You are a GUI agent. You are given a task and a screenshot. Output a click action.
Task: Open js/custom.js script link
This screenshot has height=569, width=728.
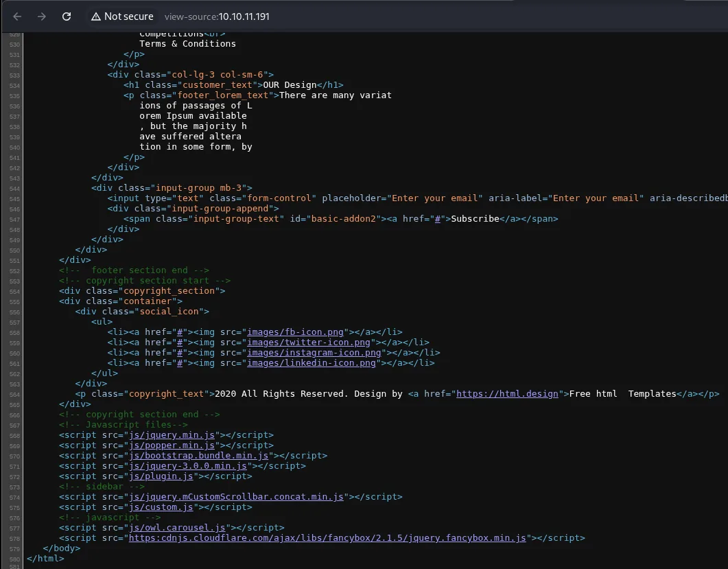click(161, 507)
